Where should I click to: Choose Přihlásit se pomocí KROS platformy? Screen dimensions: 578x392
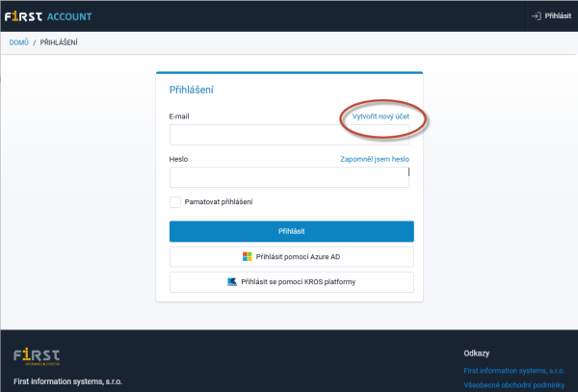pyautogui.click(x=292, y=282)
